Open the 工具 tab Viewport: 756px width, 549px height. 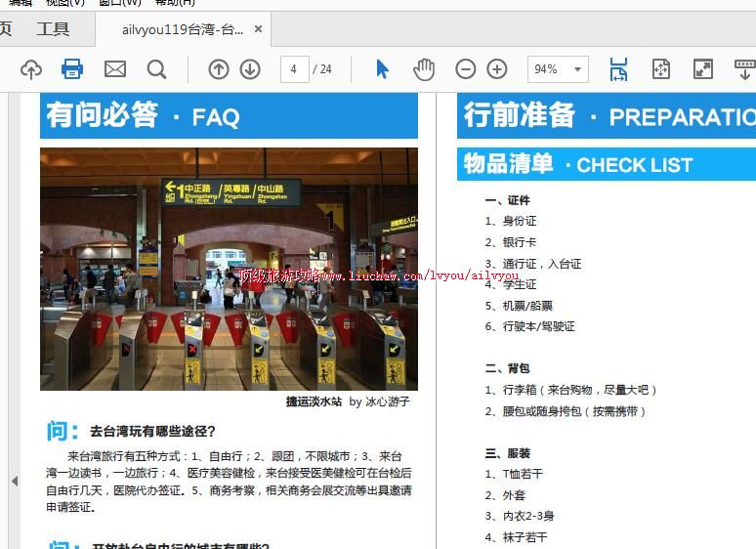pos(53,29)
